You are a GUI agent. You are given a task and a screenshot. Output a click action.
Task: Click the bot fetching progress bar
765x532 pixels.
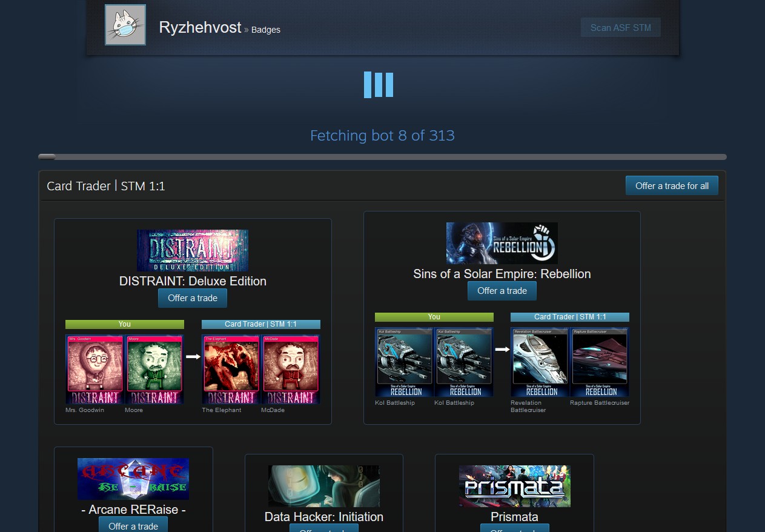click(382, 157)
